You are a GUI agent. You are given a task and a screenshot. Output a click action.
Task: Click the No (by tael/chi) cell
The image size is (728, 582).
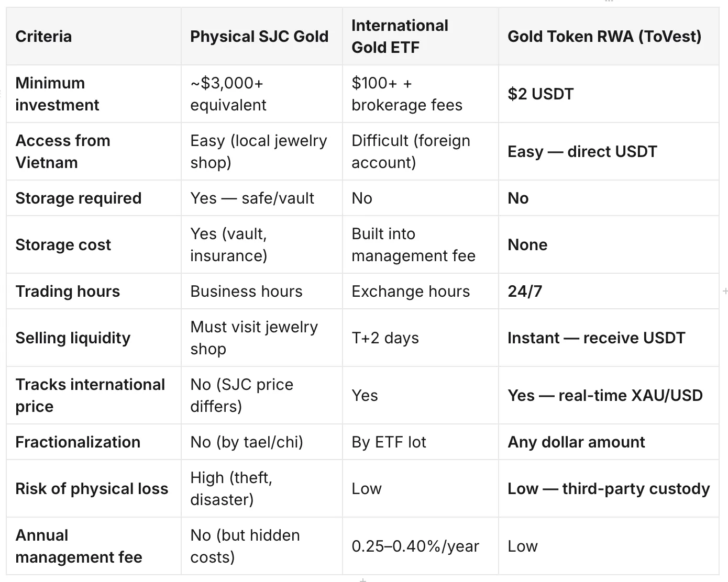pyautogui.click(x=262, y=442)
